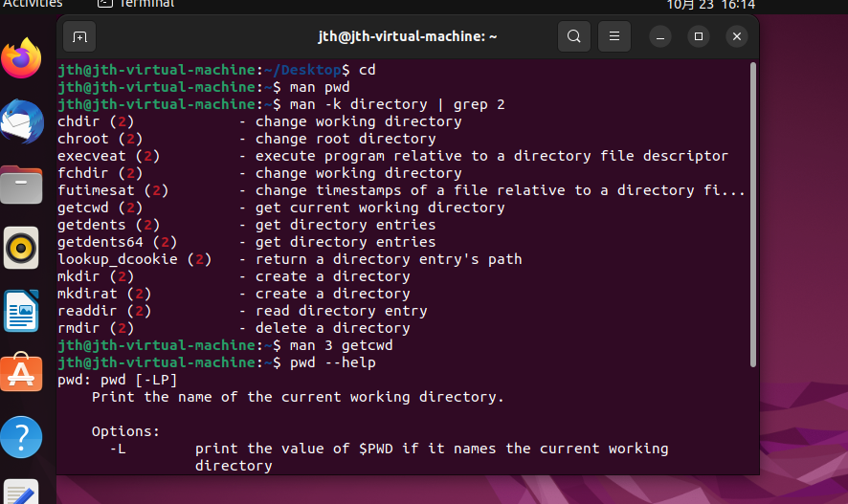Open the Thunderbird mail dock icon

click(22, 121)
